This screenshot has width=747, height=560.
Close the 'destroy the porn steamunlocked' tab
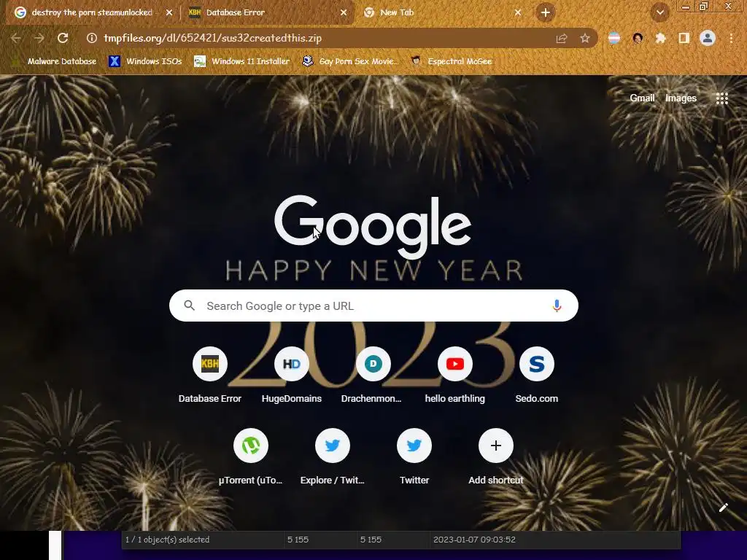pos(169,12)
